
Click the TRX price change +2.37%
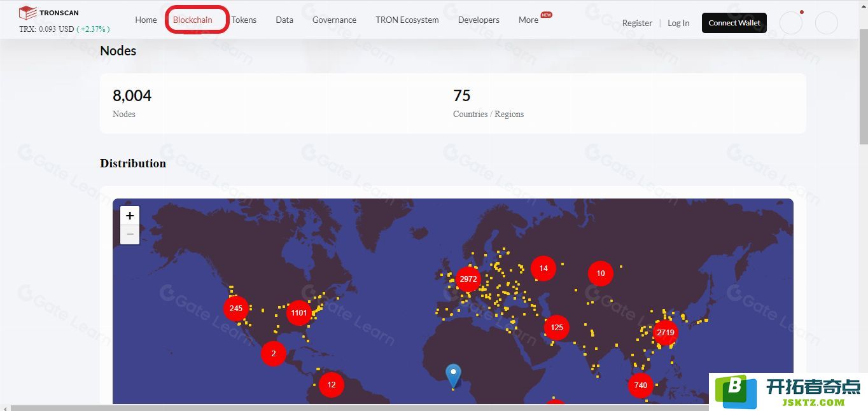click(x=93, y=29)
